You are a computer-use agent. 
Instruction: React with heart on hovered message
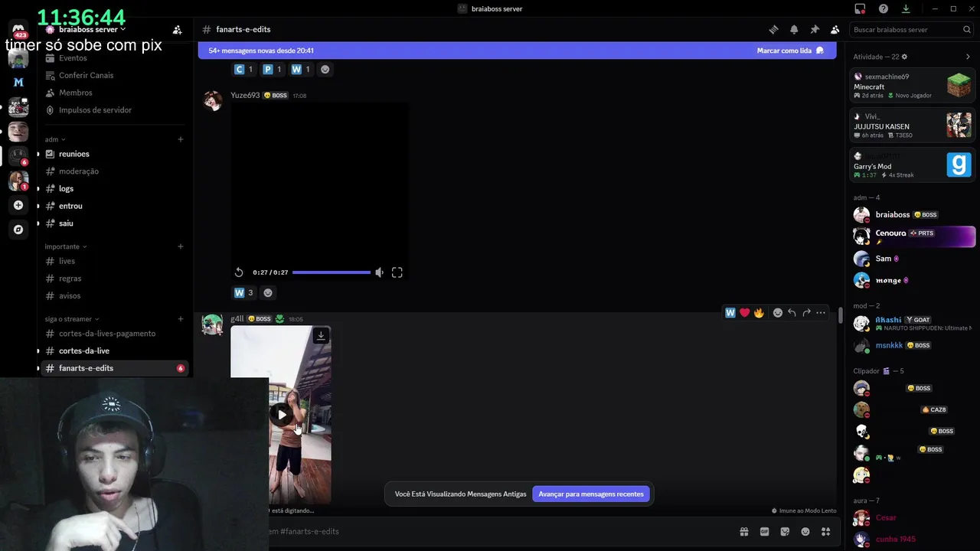click(x=744, y=312)
